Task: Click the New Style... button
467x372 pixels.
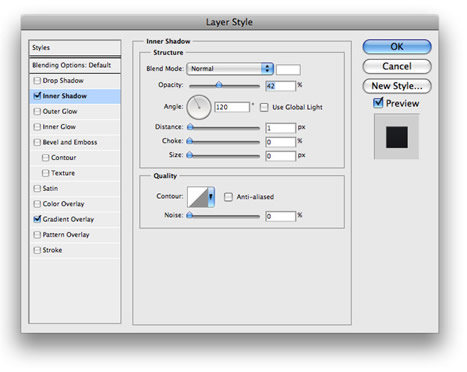Action: tap(397, 86)
